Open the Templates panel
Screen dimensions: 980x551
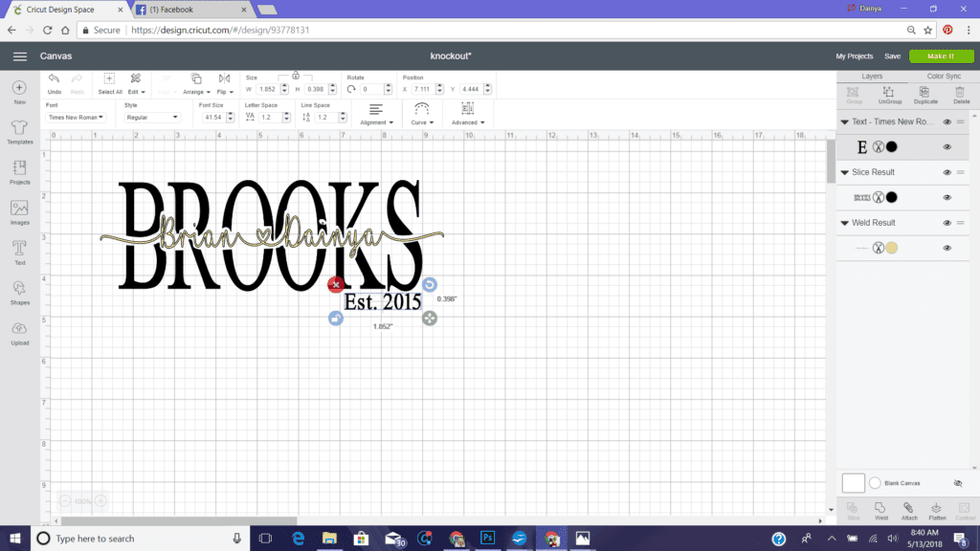pos(19,132)
